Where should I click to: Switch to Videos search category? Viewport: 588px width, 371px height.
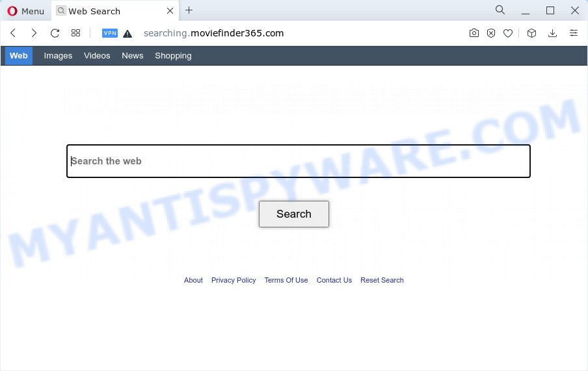pos(97,55)
